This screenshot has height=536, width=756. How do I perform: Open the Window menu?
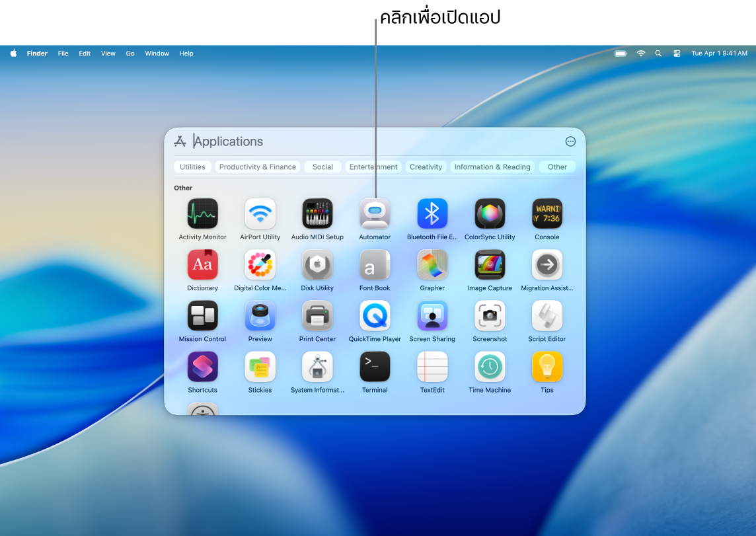tap(157, 54)
